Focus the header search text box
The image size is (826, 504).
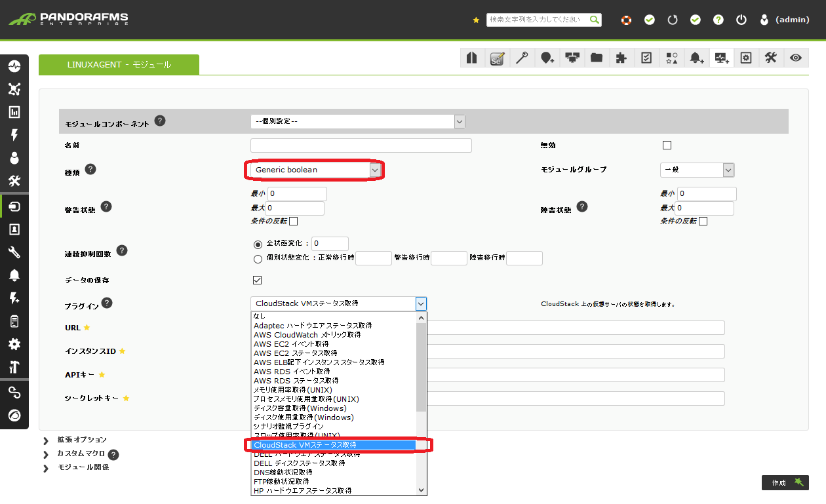(538, 20)
